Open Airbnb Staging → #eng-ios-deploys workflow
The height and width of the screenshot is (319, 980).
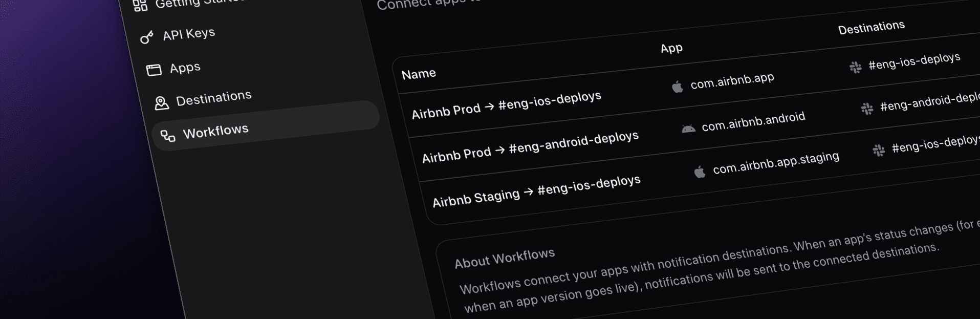[536, 191]
